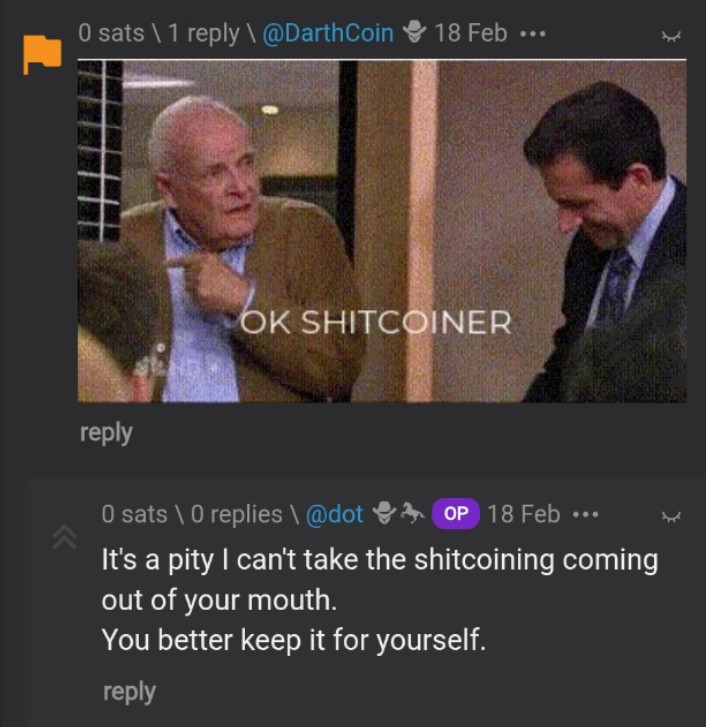The height and width of the screenshot is (727, 706).
Task: Click the '1 reply' count on DarthCoin's comment
Action: click(x=204, y=33)
